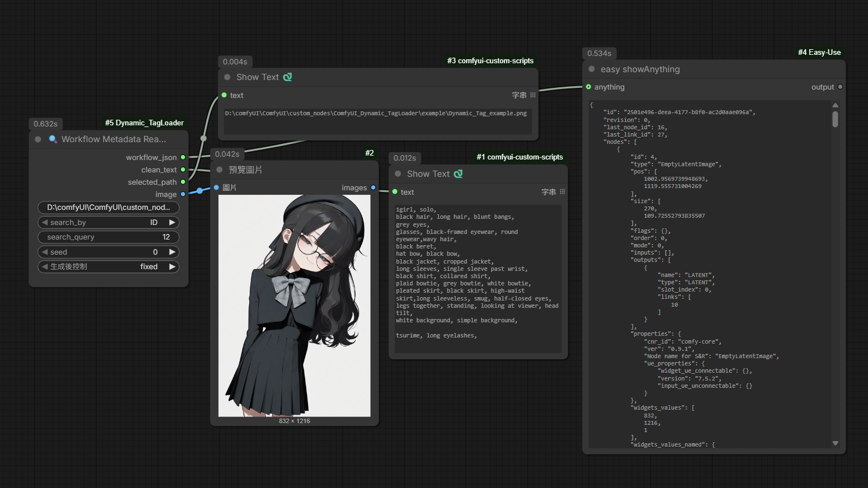
Task: Click the grid icon beside lower 字串 label
Action: click(x=562, y=192)
